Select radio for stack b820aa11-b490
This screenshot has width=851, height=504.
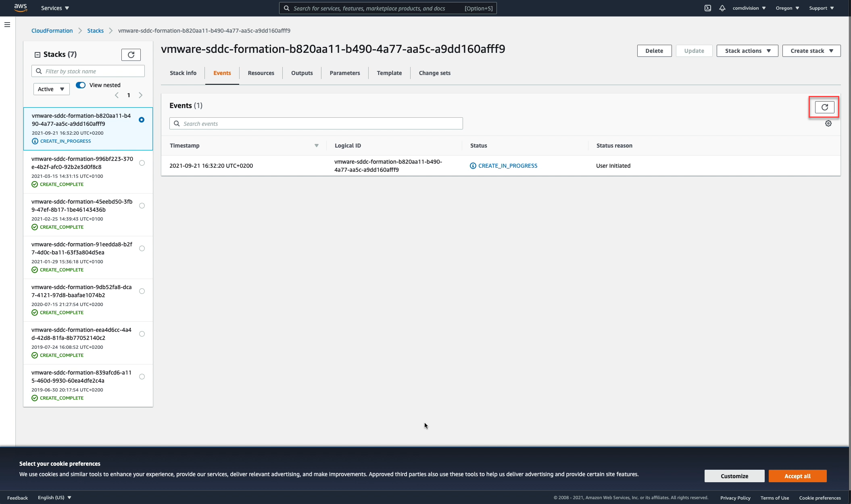(x=142, y=120)
